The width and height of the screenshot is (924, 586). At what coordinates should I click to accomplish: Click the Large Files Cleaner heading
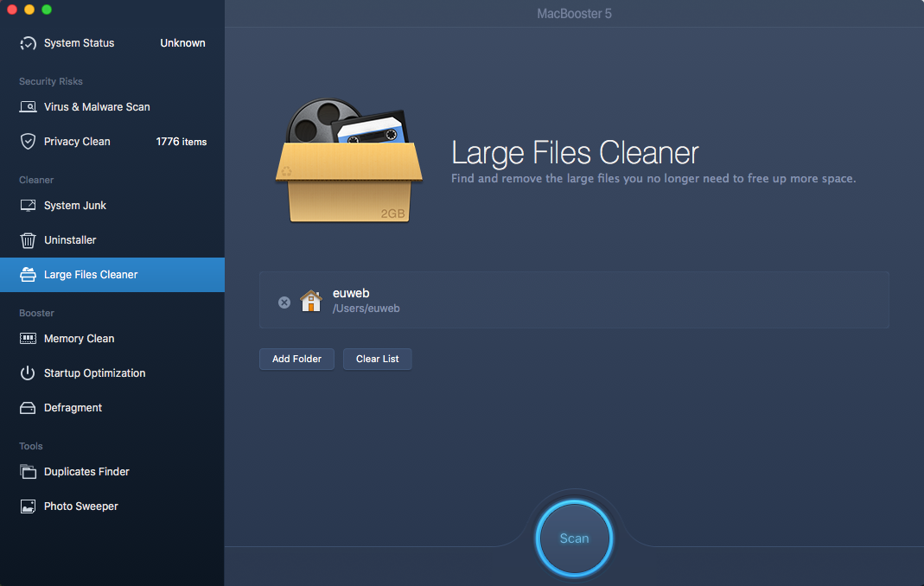pyautogui.click(x=575, y=153)
